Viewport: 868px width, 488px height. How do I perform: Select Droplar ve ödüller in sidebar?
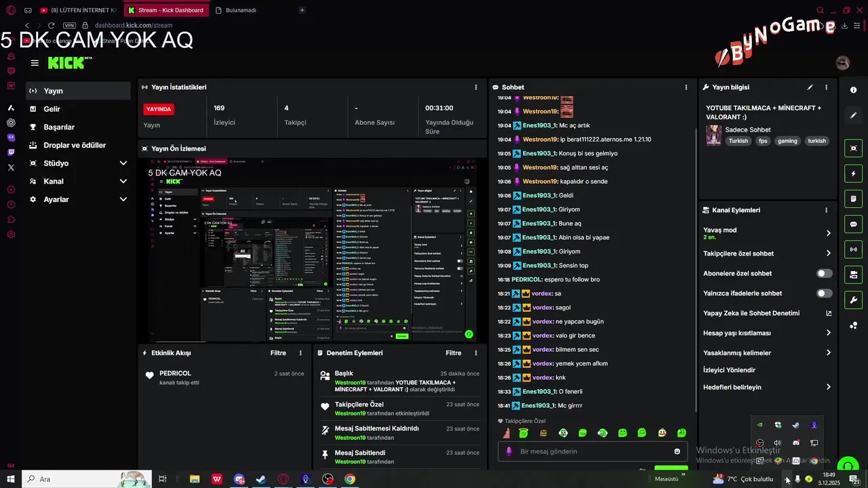78,145
